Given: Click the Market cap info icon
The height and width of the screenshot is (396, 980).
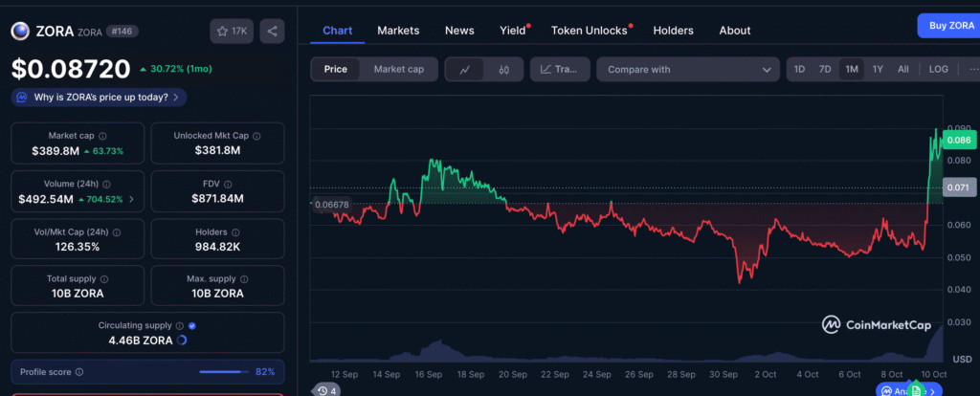Looking at the screenshot, I should click(102, 136).
